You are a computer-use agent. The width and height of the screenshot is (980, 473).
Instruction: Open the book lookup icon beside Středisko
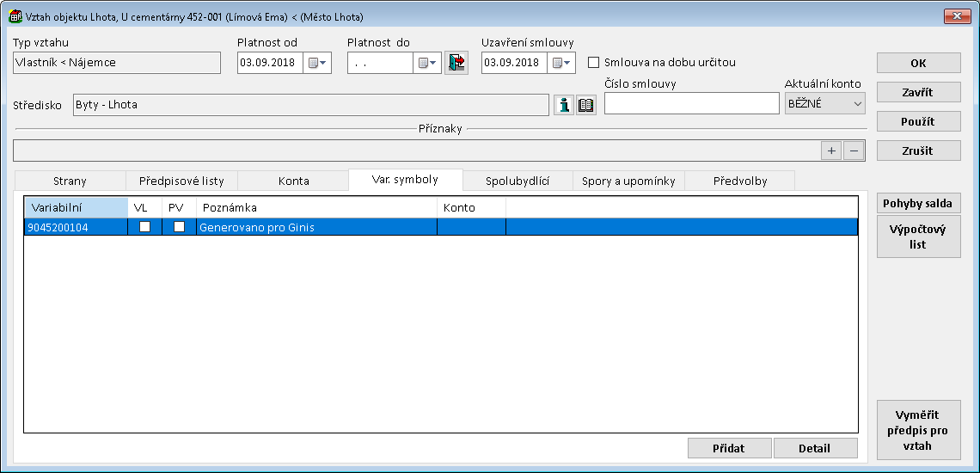pos(586,105)
